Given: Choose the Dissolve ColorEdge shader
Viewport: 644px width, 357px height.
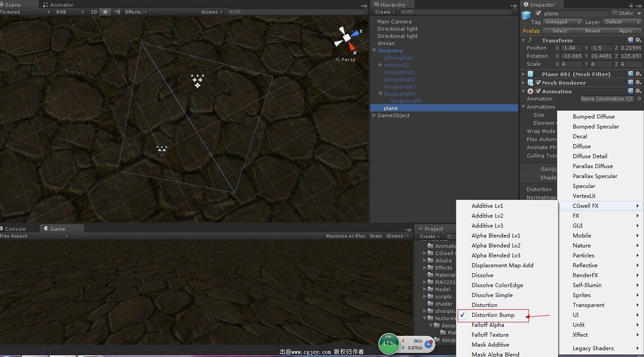Looking at the screenshot, I should pyautogui.click(x=497, y=285).
